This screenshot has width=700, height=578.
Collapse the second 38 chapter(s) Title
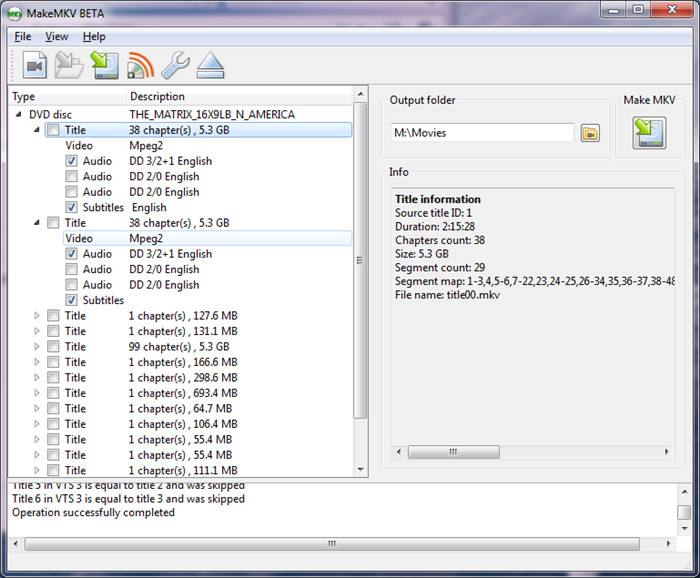pos(37,223)
